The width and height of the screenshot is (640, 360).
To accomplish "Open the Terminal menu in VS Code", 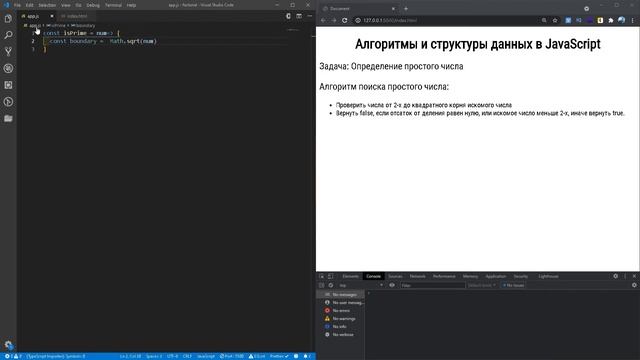I will (113, 5).
